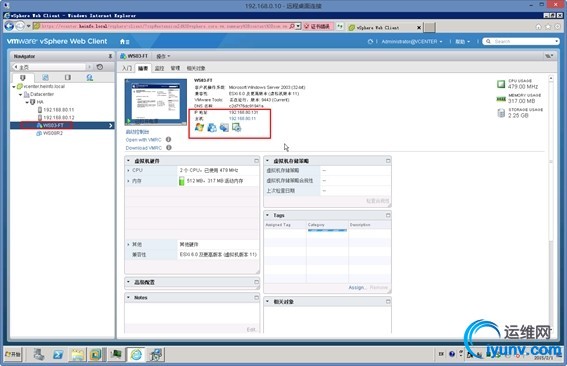Open navigator history clock icon
This screenshot has width=567, height=366.
tap(100, 67)
